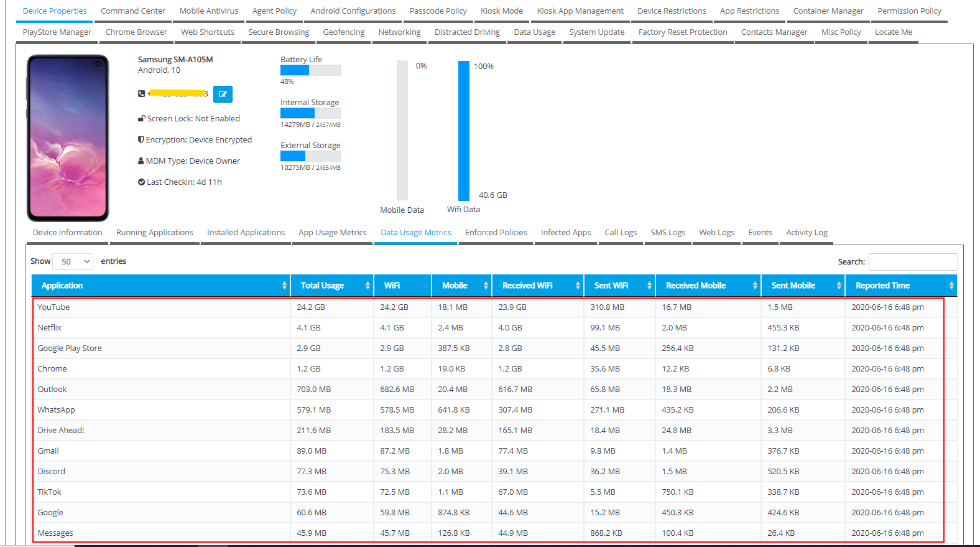View Enforced Policies sub-tab
Image resolution: width=980 pixels, height=547 pixels.
click(x=496, y=233)
